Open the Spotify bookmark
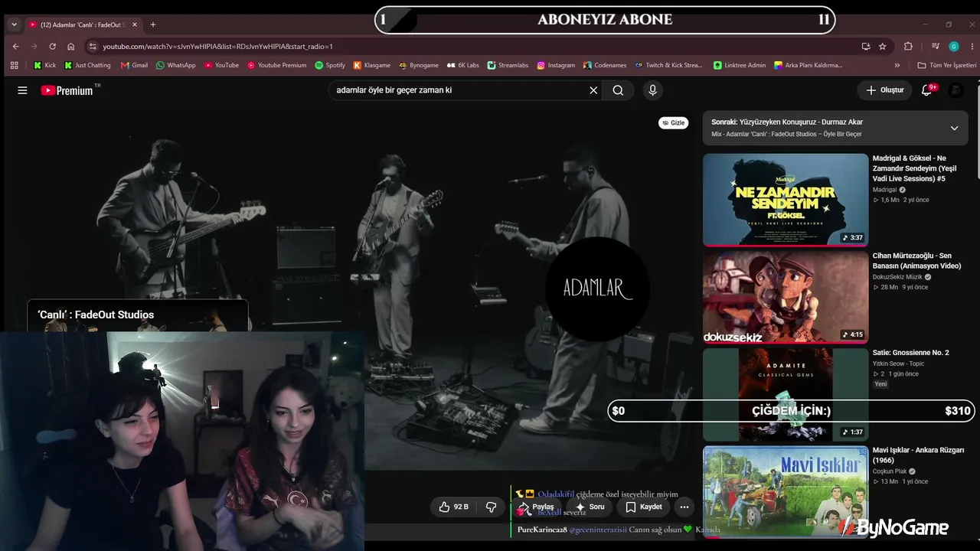Screen dimensions: 980x551 (x=330, y=65)
